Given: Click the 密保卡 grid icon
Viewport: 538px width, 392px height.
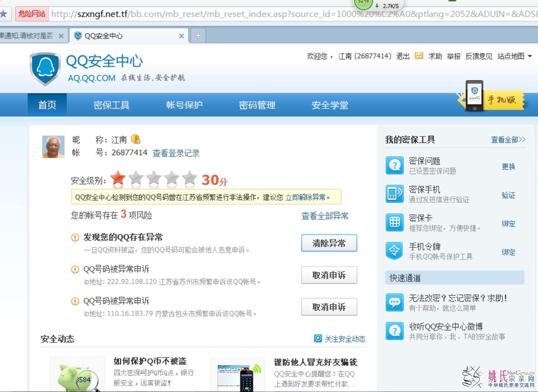Looking at the screenshot, I should pyautogui.click(x=394, y=223).
